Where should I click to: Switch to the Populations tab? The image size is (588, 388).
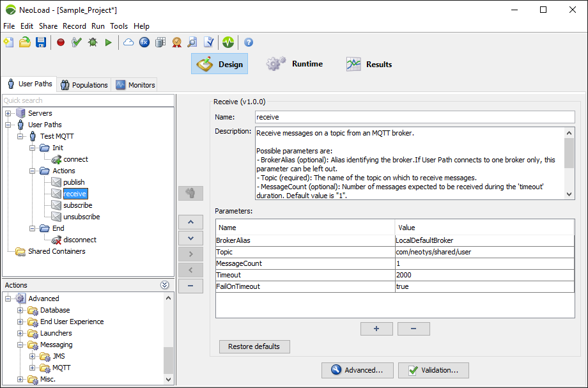click(84, 85)
